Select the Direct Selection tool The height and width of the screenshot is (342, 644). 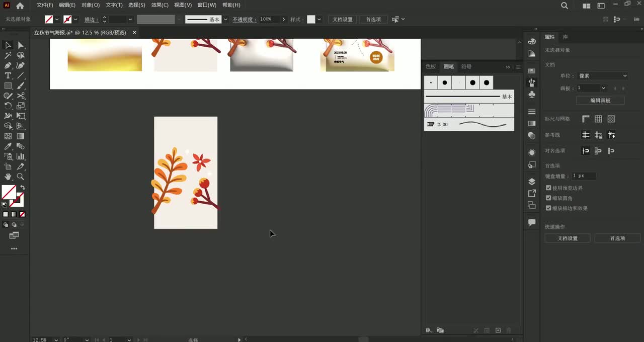[21, 45]
